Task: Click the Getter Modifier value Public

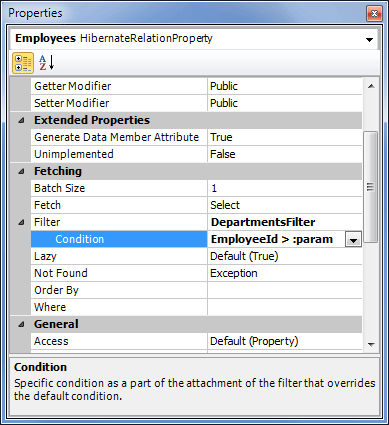Action: [224, 86]
